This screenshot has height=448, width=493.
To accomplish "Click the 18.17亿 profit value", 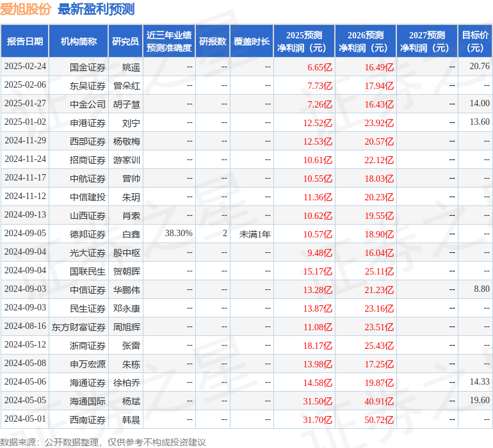I will [x=318, y=346].
